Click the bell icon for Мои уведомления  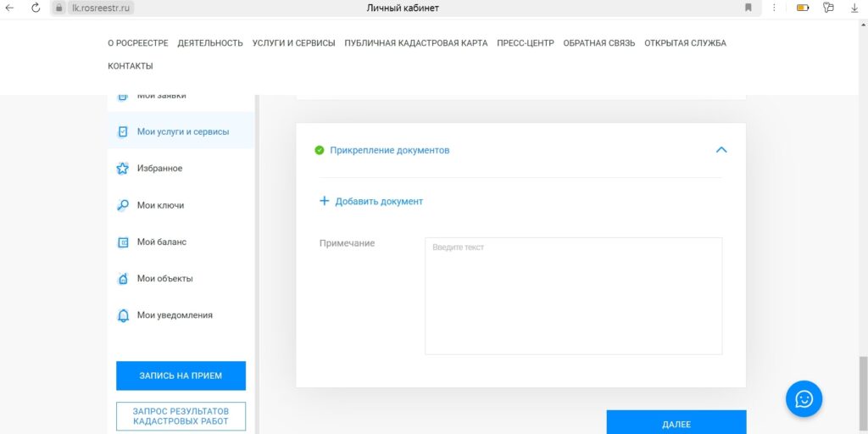click(x=122, y=315)
